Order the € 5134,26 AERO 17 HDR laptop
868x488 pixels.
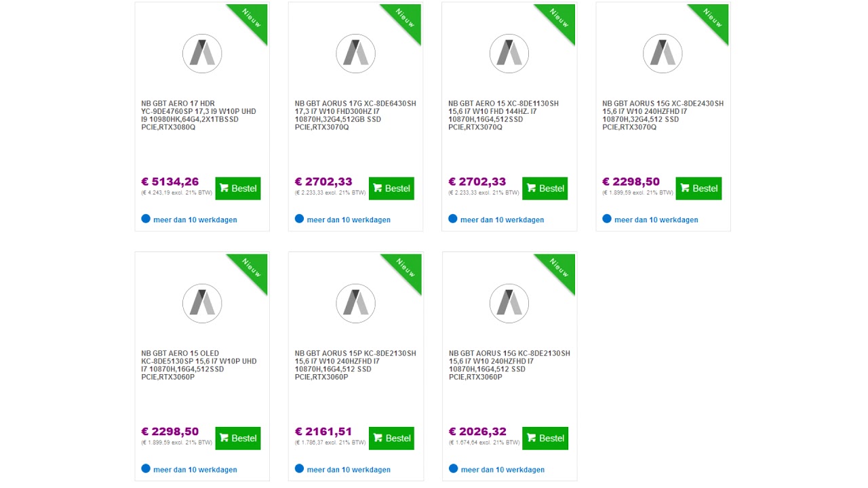pyautogui.click(x=238, y=188)
